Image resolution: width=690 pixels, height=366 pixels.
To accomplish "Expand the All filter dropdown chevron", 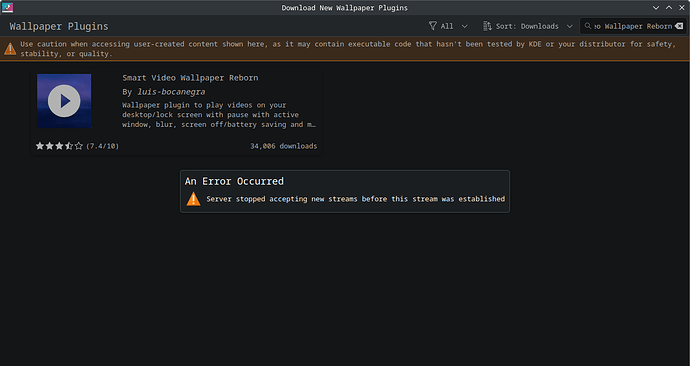I will click(x=464, y=26).
